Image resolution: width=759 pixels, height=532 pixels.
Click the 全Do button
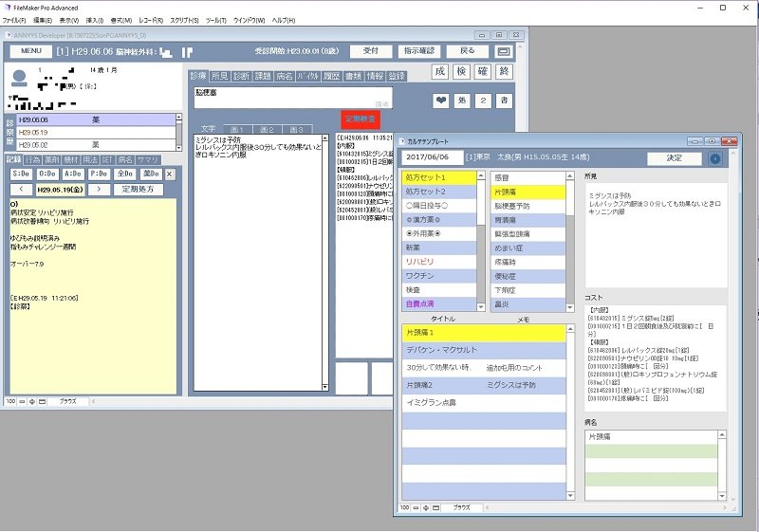tap(125, 174)
